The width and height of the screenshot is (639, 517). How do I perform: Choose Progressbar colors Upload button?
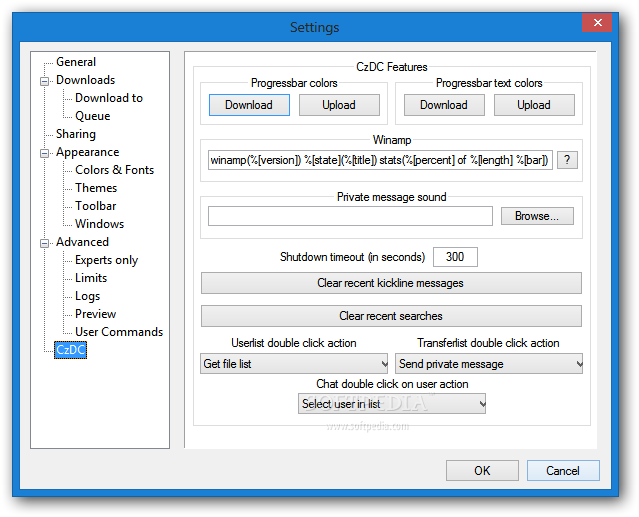339,105
